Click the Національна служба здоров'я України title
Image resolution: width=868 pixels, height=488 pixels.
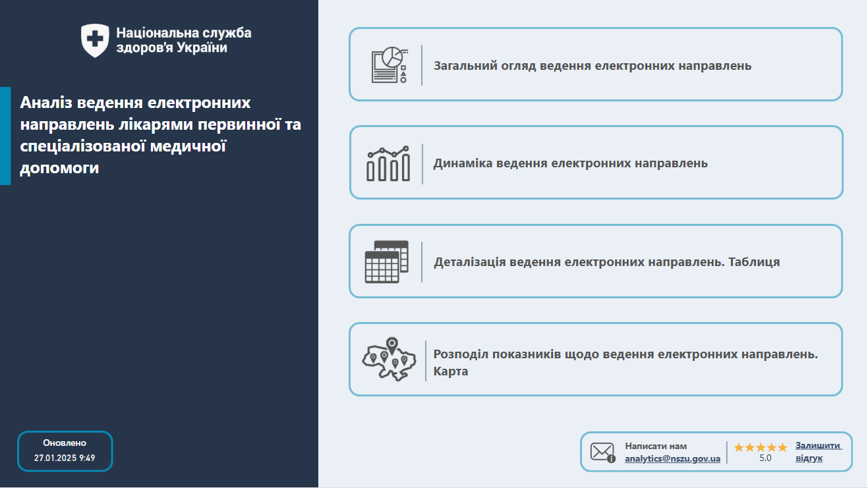coord(183,40)
